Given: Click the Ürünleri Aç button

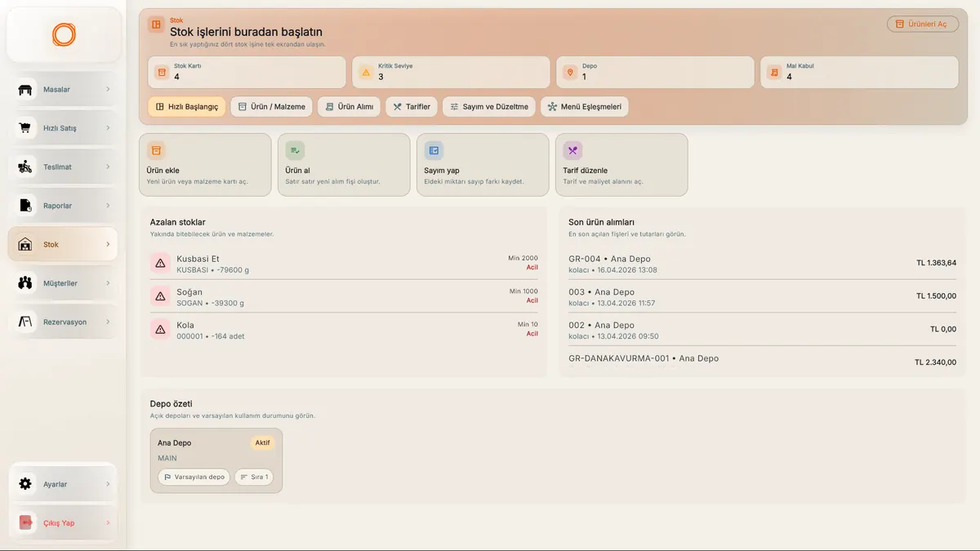Looking at the screenshot, I should pos(923,24).
